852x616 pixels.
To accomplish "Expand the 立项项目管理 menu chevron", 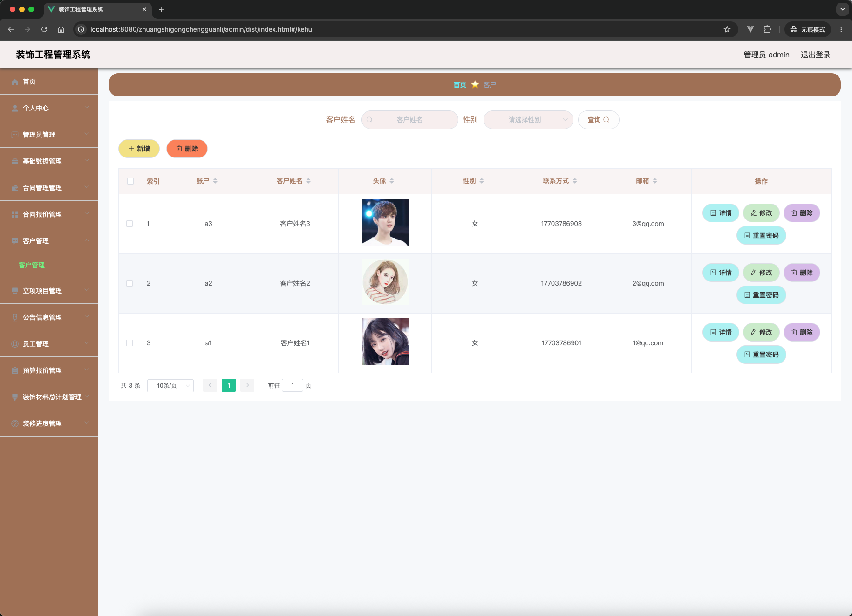I will [87, 290].
